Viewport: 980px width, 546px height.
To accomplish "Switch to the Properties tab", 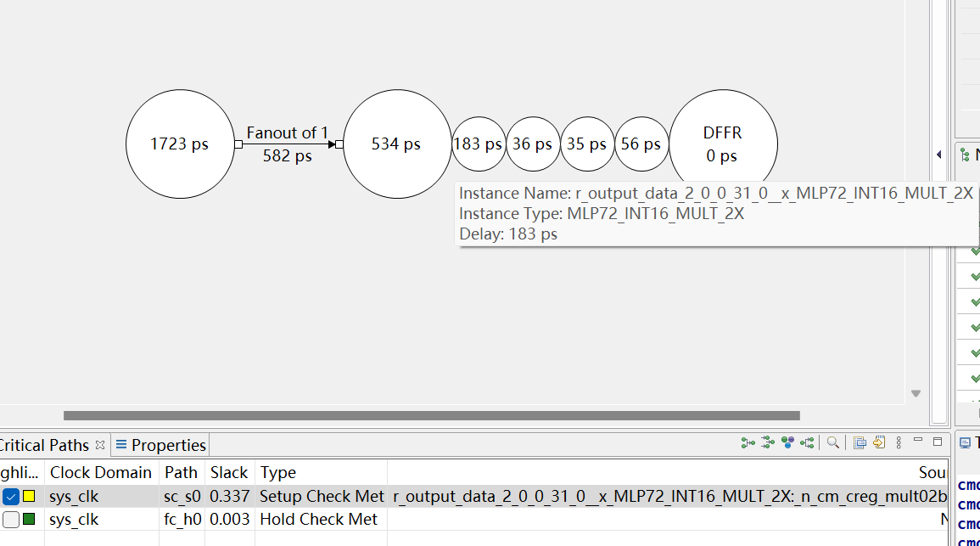I will coord(161,445).
